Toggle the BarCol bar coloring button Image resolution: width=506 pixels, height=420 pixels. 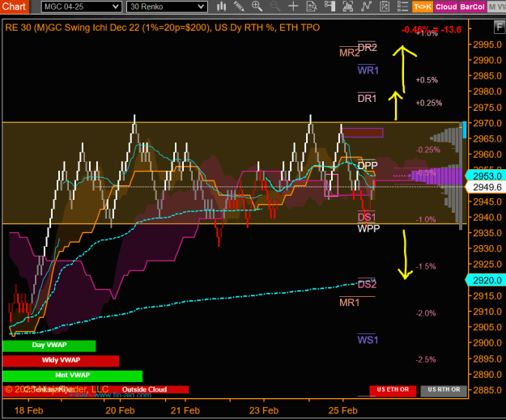473,6
